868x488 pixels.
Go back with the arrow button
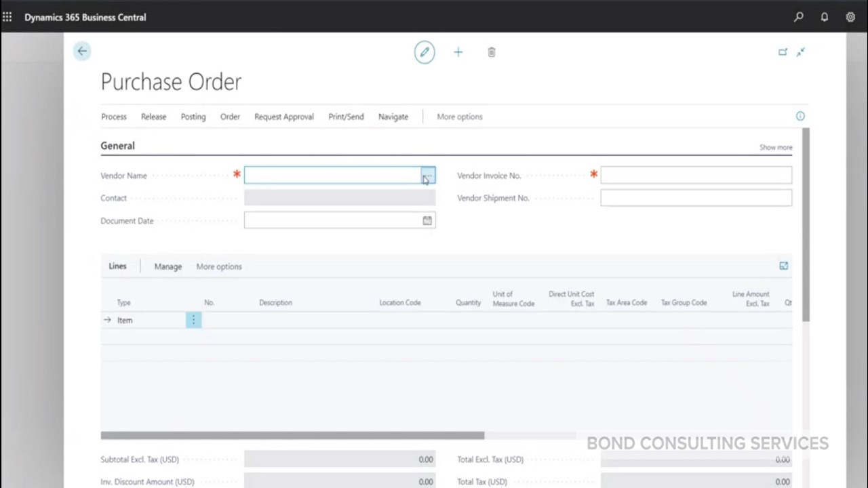click(x=82, y=51)
